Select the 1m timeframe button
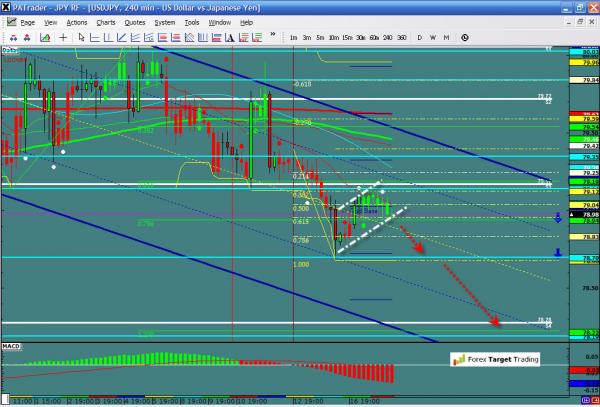 pos(292,37)
